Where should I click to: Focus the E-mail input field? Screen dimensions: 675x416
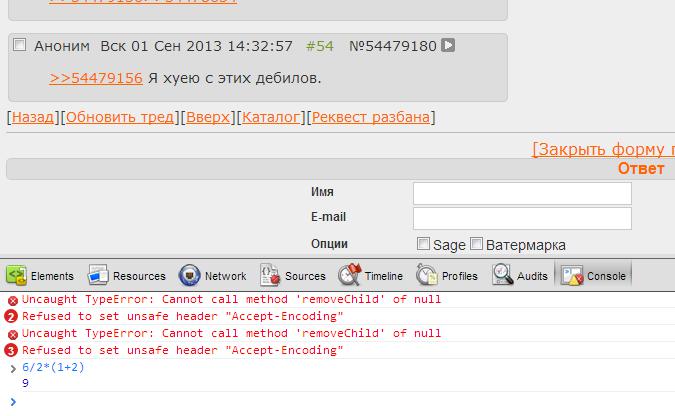coord(522,218)
